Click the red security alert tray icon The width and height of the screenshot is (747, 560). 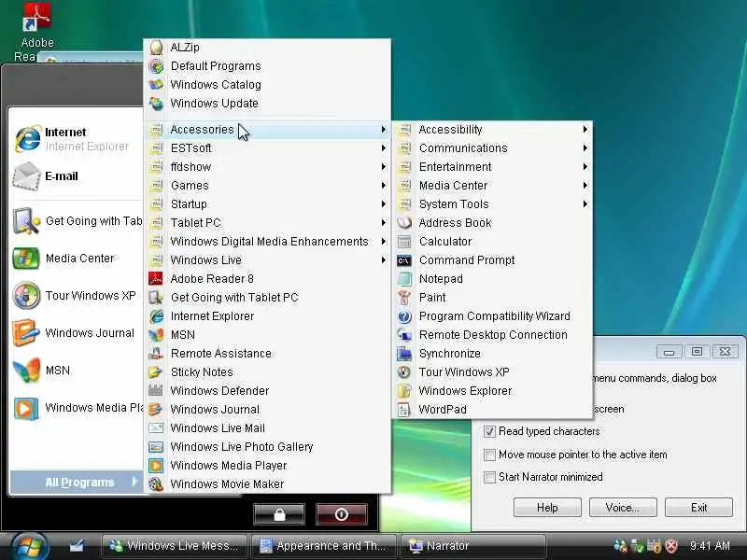point(671,546)
